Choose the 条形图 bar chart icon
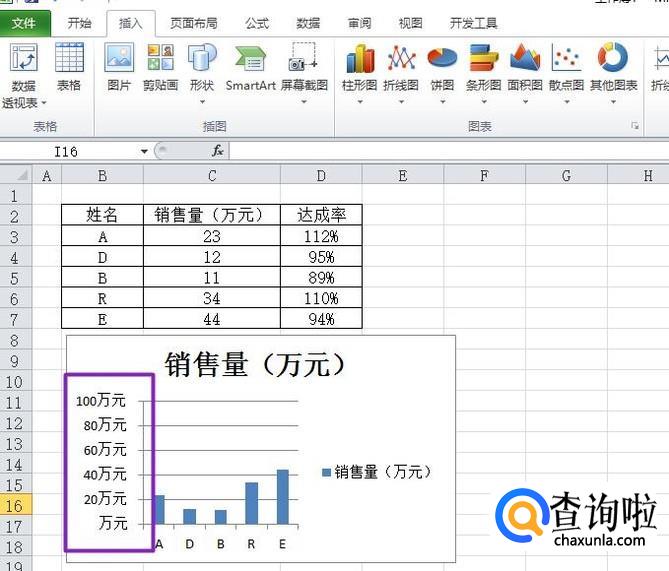669x571 pixels. point(483,58)
